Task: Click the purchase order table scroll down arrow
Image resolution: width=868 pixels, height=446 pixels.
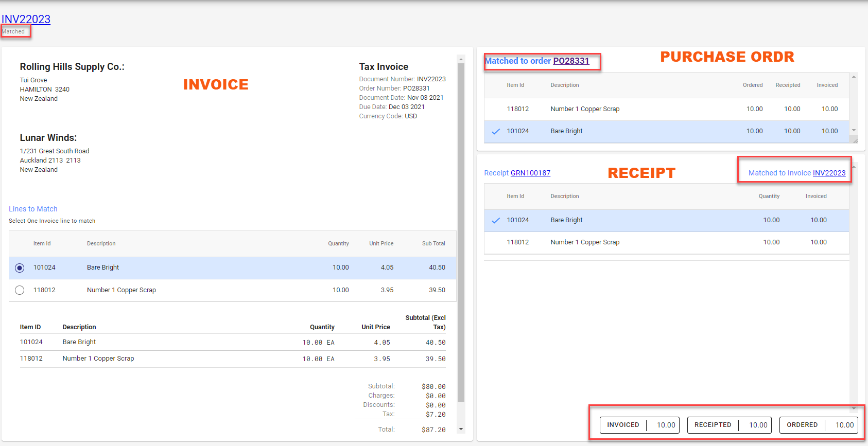Action: [x=854, y=130]
